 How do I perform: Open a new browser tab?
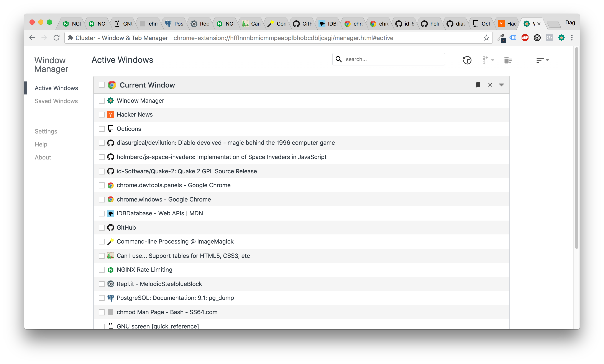[x=553, y=24]
